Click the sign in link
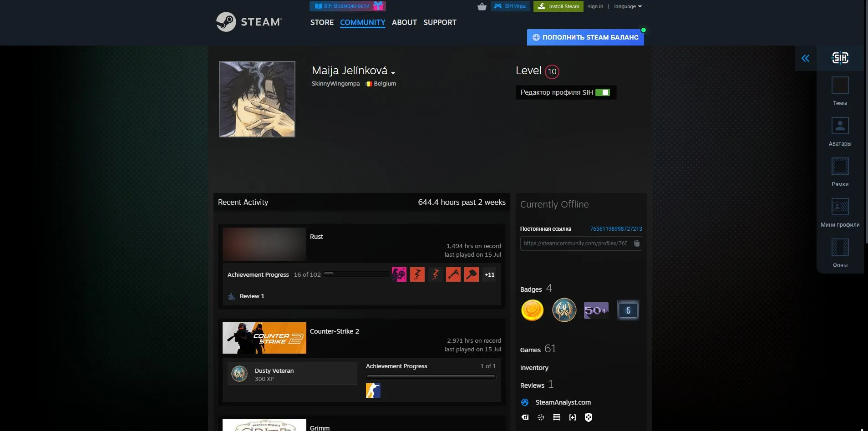Image resolution: width=868 pixels, height=431 pixels. click(x=595, y=6)
